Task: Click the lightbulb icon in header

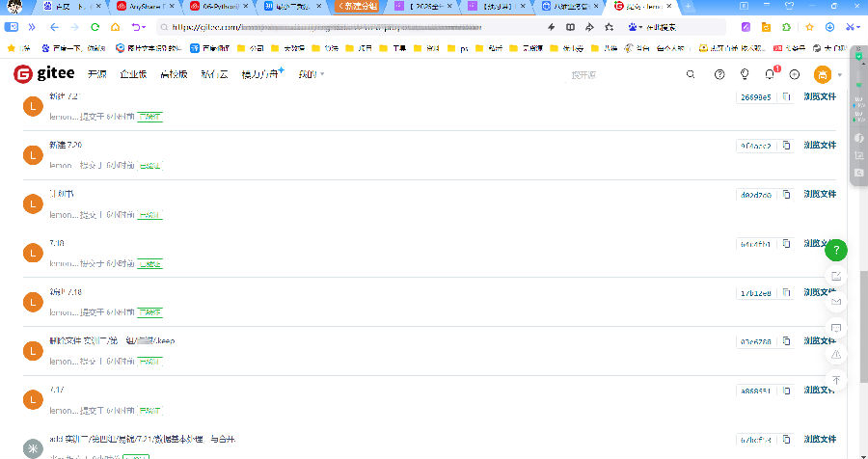Action: 745,74
